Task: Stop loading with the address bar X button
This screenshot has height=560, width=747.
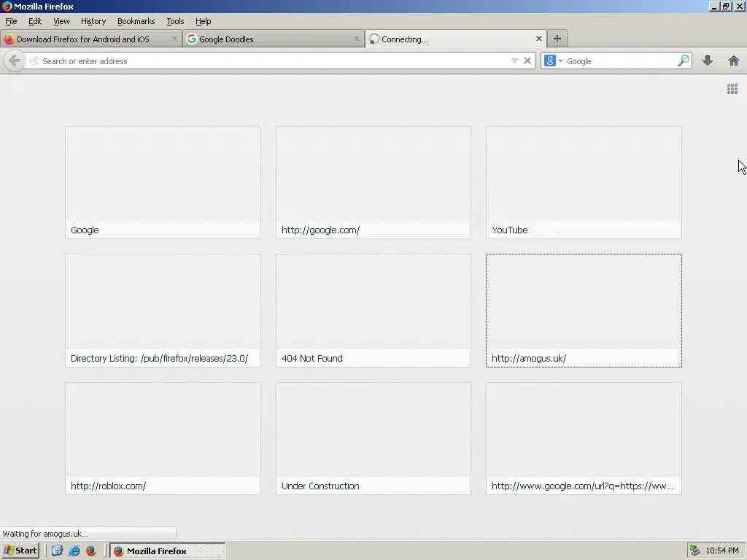Action: pos(527,61)
